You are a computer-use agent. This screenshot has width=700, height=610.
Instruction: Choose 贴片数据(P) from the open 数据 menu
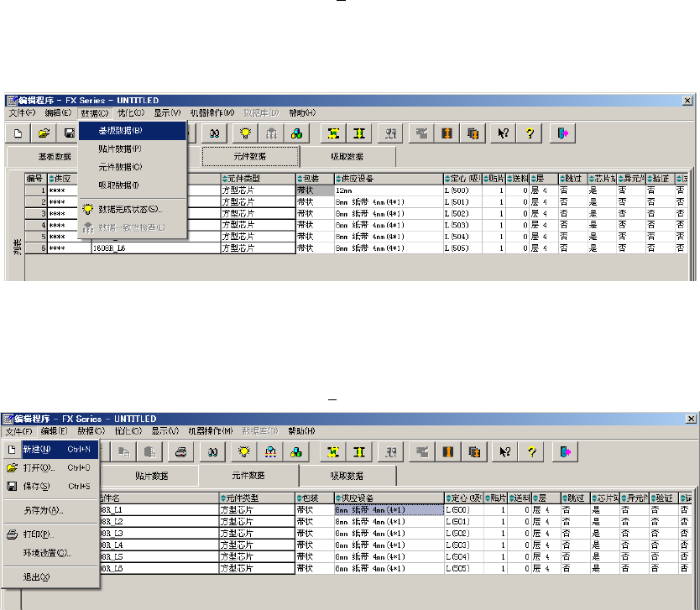pos(133,149)
